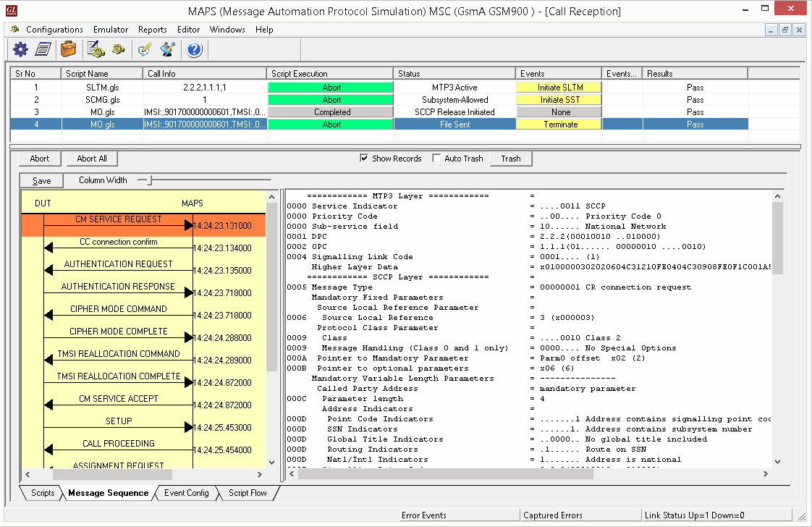Open the Configurations menu
This screenshot has width=812, height=527.
[x=54, y=30]
